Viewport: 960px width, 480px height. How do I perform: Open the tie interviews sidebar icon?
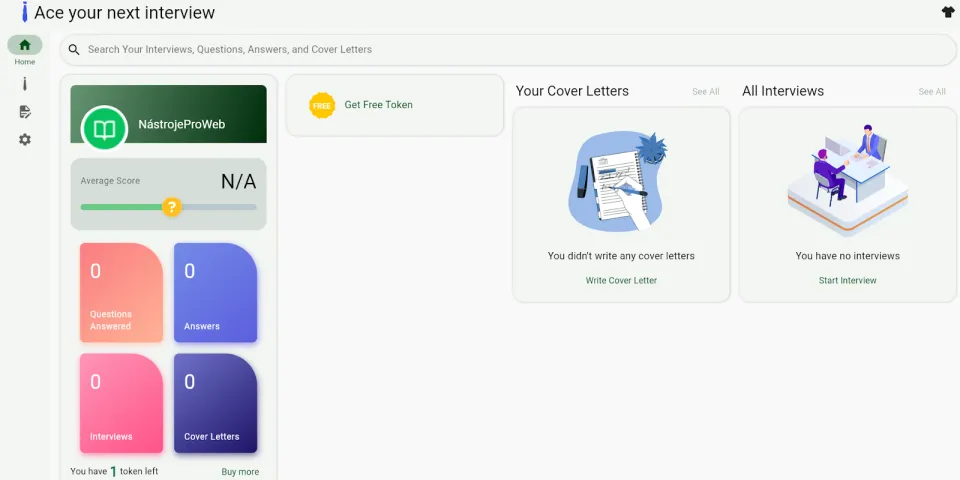(x=24, y=84)
